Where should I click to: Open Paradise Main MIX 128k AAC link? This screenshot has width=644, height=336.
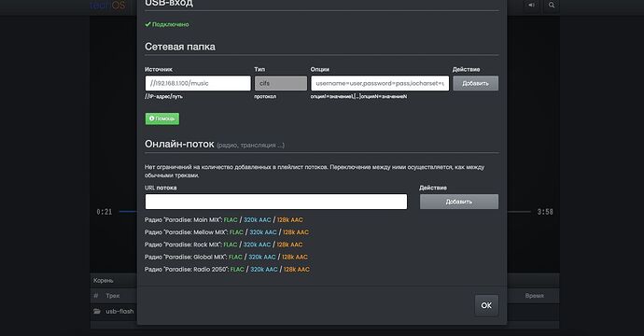tap(290, 219)
